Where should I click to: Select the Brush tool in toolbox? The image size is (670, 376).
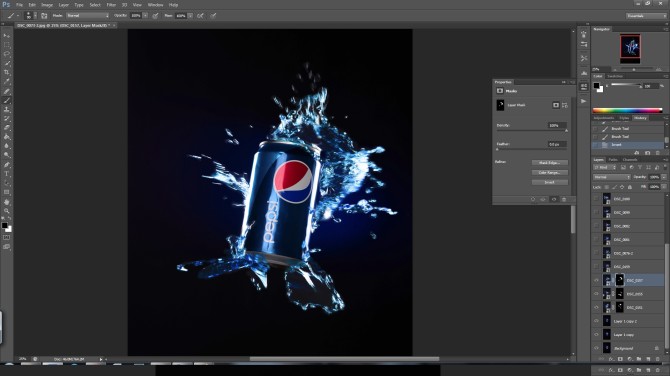[6, 100]
